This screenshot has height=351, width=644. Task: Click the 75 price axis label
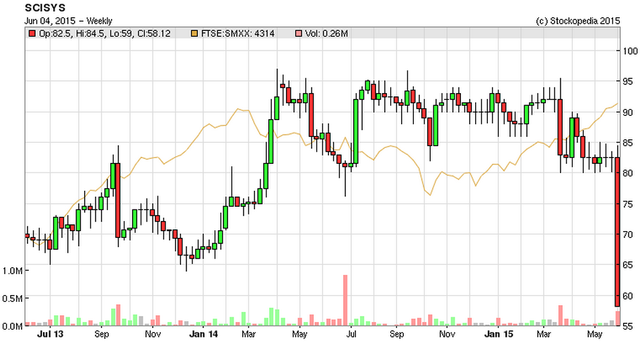pyautogui.click(x=628, y=204)
